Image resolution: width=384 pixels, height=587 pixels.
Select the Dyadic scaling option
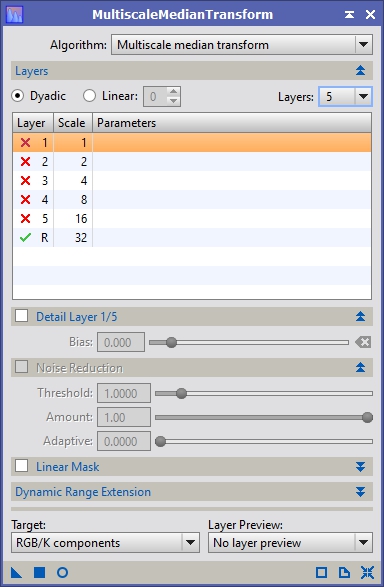coord(18,96)
